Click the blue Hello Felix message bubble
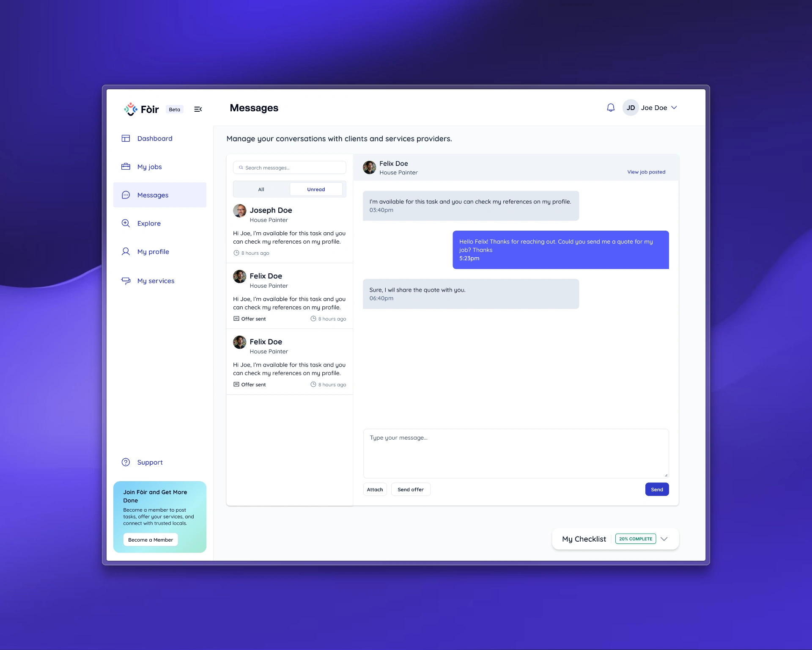Viewport: 812px width, 650px height. [561, 250]
